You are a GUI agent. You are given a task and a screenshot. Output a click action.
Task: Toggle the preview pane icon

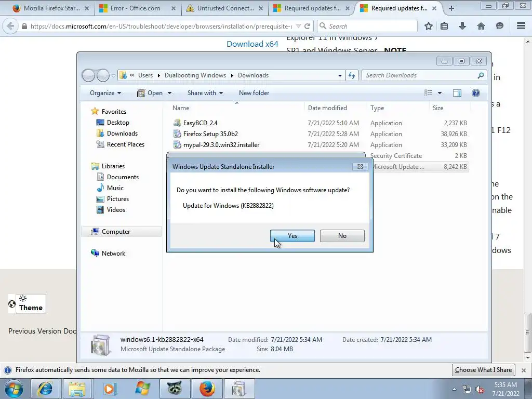coord(457,93)
